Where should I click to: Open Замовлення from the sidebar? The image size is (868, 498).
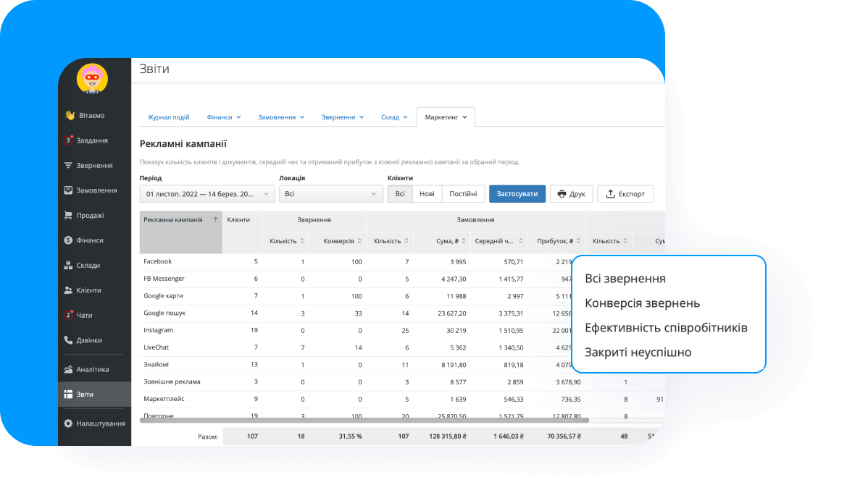(67, 190)
